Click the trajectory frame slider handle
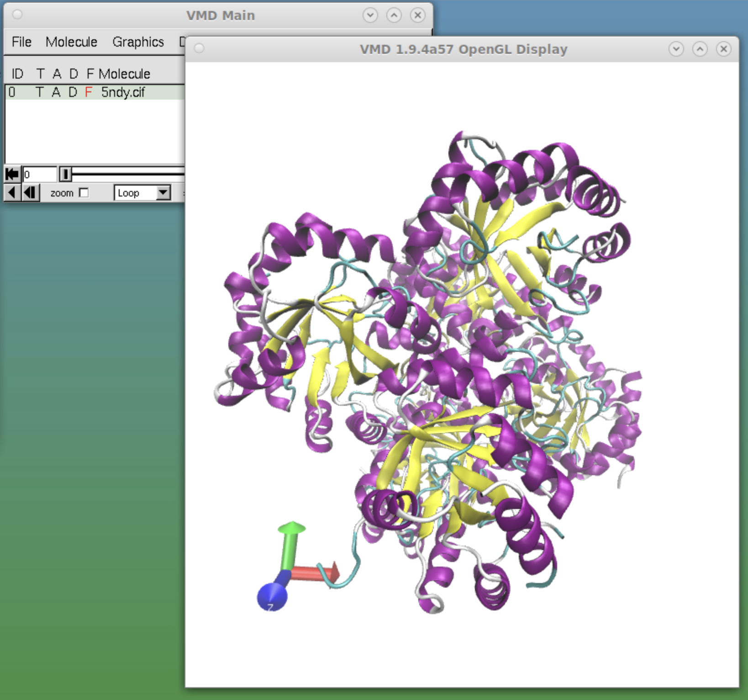Screen dimensions: 748x700 point(67,174)
